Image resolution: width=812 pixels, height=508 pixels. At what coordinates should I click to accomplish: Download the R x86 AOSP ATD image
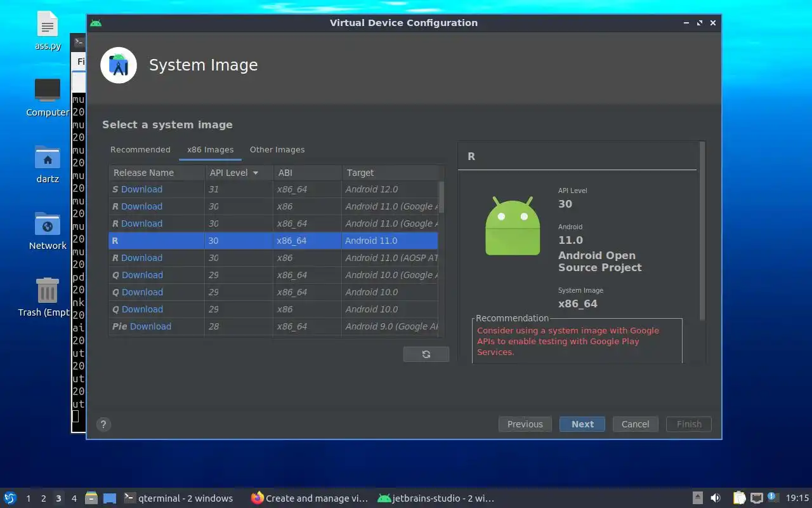(x=141, y=258)
